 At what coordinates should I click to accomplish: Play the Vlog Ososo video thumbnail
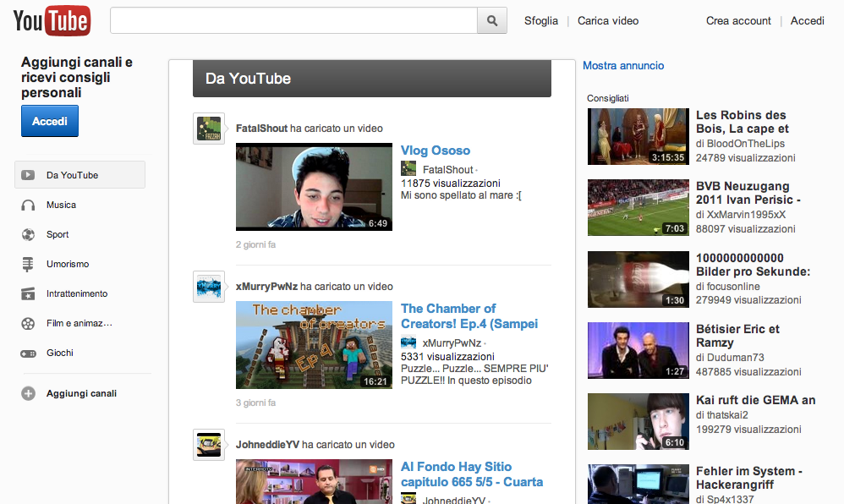[x=314, y=187]
